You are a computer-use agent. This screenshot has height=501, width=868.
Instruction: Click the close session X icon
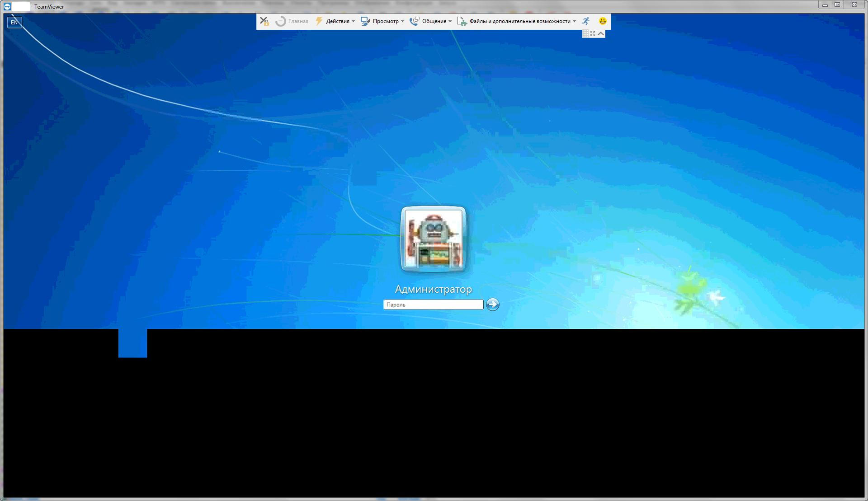tap(264, 21)
